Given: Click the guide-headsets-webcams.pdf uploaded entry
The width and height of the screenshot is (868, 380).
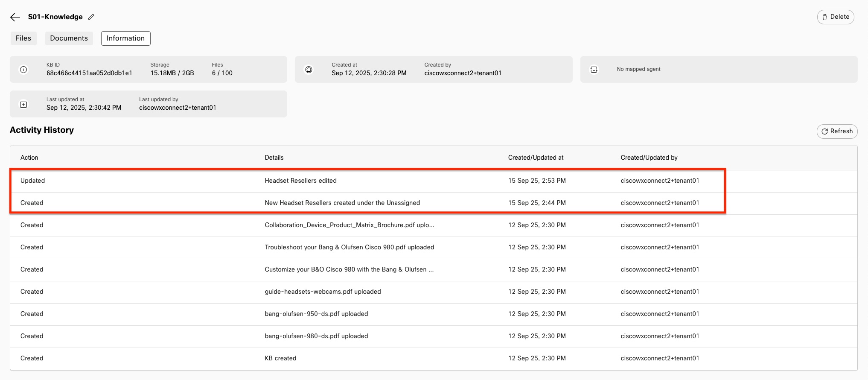Looking at the screenshot, I should (x=323, y=292).
